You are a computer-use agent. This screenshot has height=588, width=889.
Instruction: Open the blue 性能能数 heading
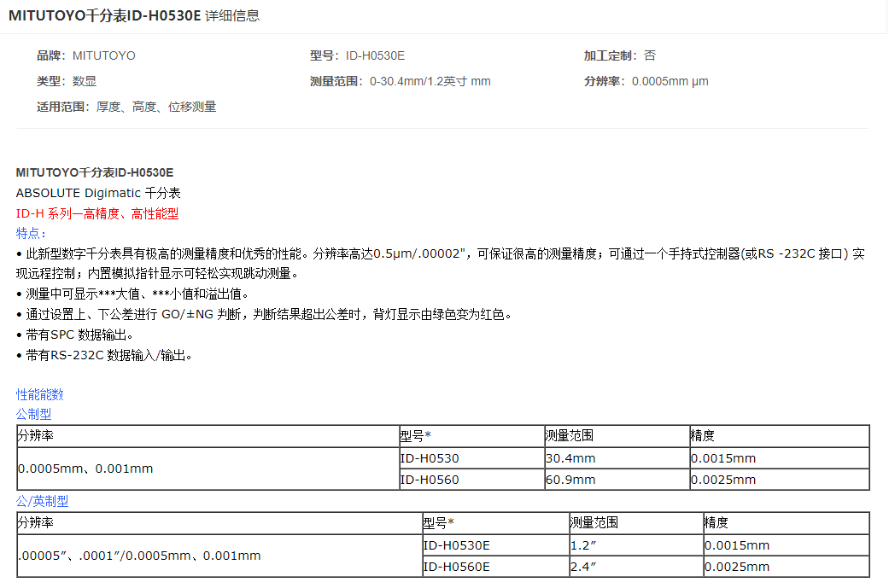[40, 394]
